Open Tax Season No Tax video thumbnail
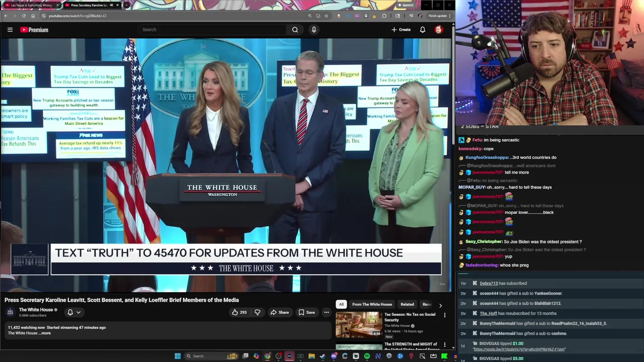Screen dimensions: 644x362 click(x=359, y=325)
